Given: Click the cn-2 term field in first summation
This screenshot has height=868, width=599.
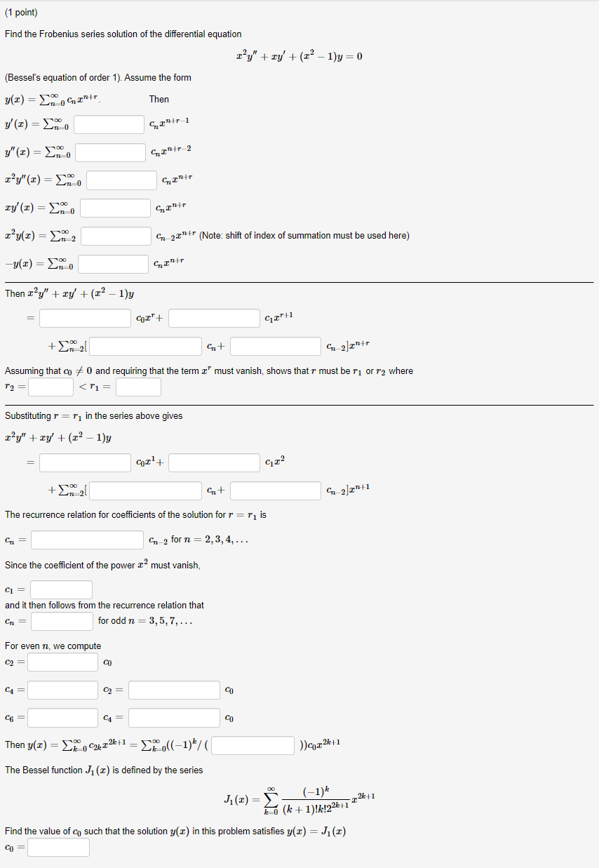Looking at the screenshot, I should coord(275,346).
